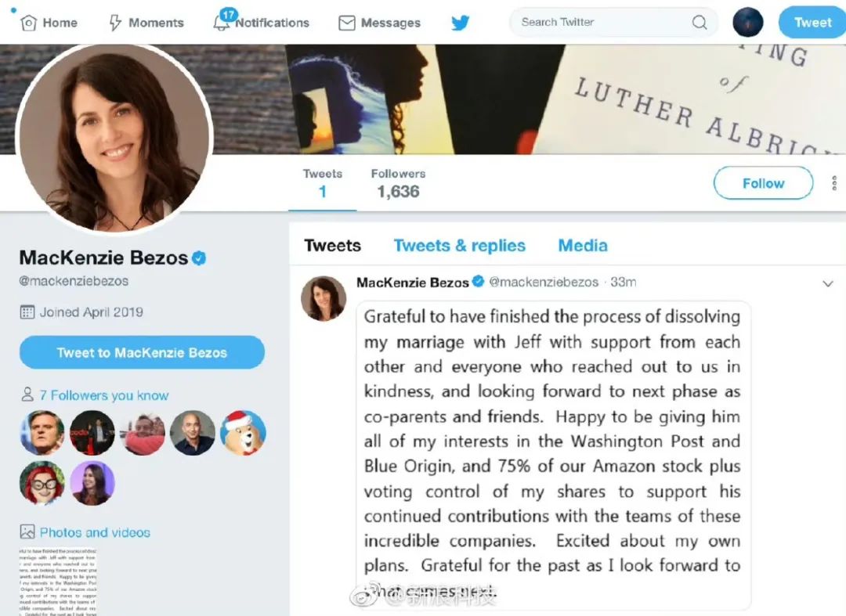The width and height of the screenshot is (846, 616).
Task: Click the search magnifier icon
Action: [x=700, y=22]
